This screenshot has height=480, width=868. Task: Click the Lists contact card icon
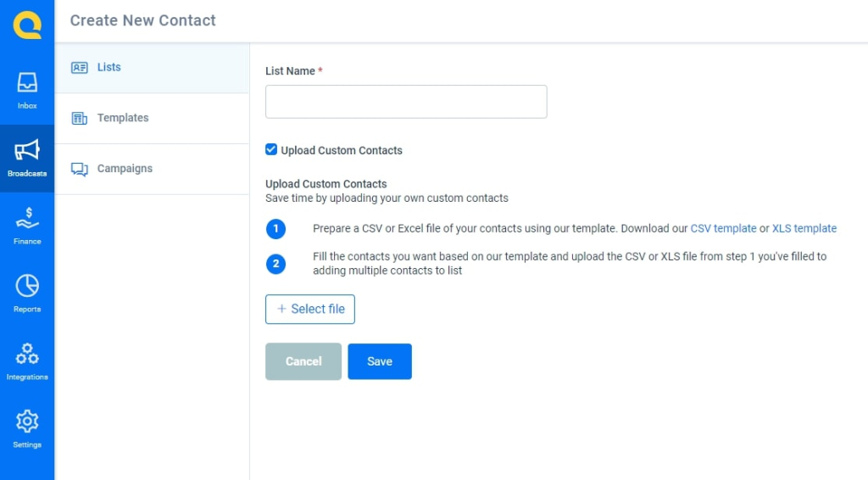(79, 68)
